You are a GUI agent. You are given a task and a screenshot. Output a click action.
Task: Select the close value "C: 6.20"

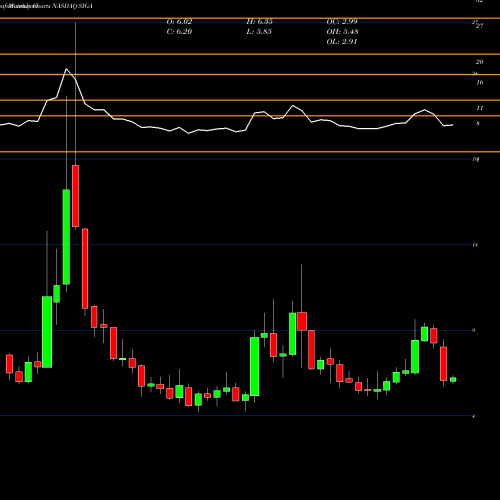click(179, 32)
